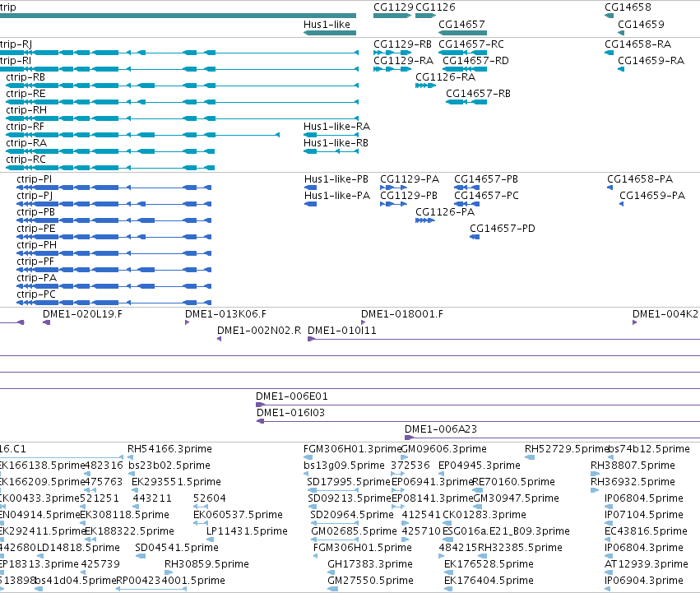Select the Hus1-like gene label

(327, 25)
